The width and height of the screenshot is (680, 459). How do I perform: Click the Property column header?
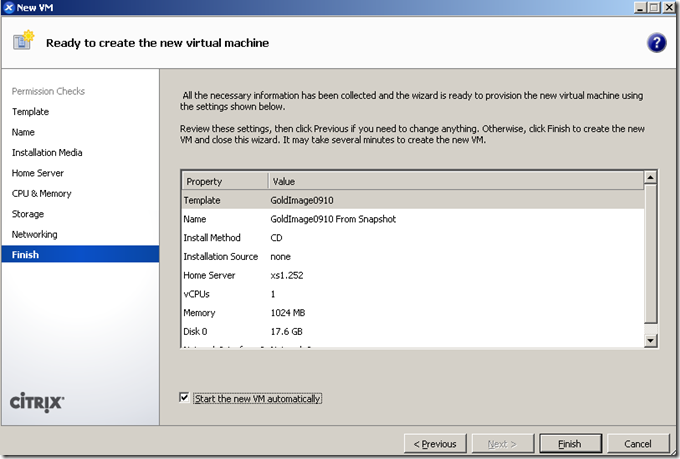click(225, 181)
